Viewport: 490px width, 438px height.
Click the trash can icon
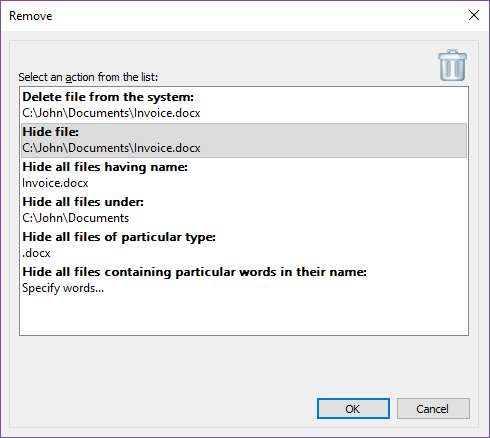(452, 65)
